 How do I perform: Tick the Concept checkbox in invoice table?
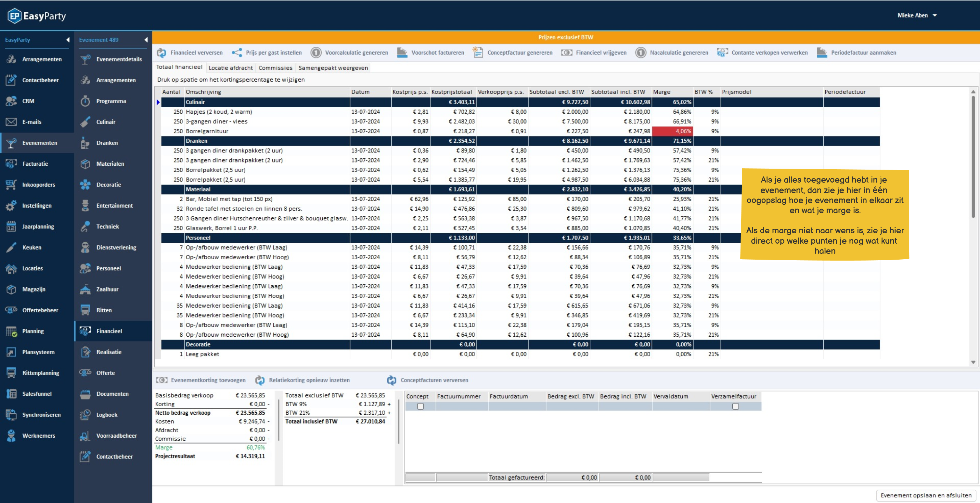pos(420,406)
